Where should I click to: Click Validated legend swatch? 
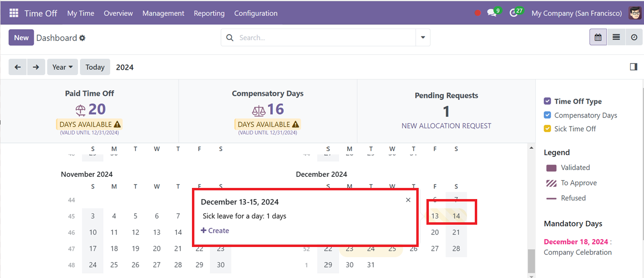(551, 168)
